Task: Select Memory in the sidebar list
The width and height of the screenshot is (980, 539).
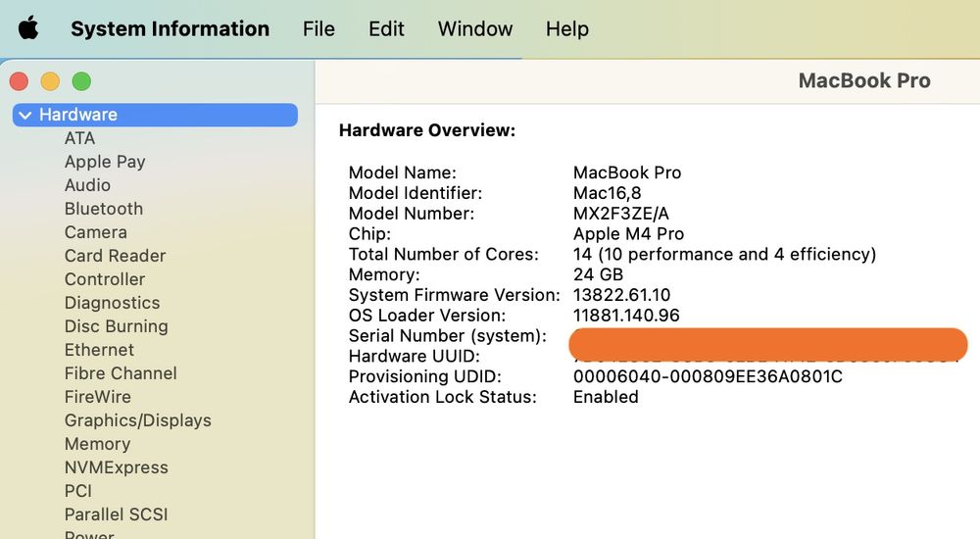Action: click(x=97, y=444)
